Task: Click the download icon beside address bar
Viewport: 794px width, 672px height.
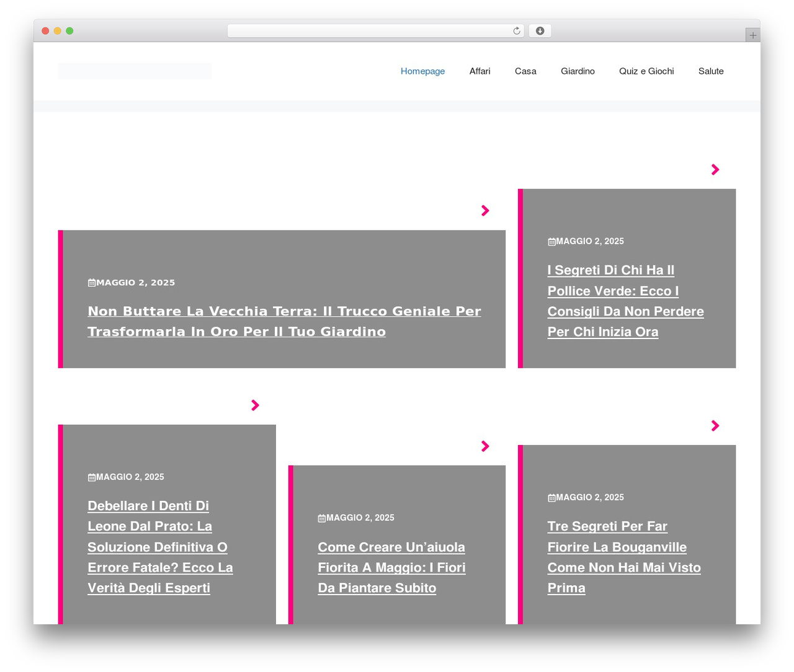Action: click(540, 31)
